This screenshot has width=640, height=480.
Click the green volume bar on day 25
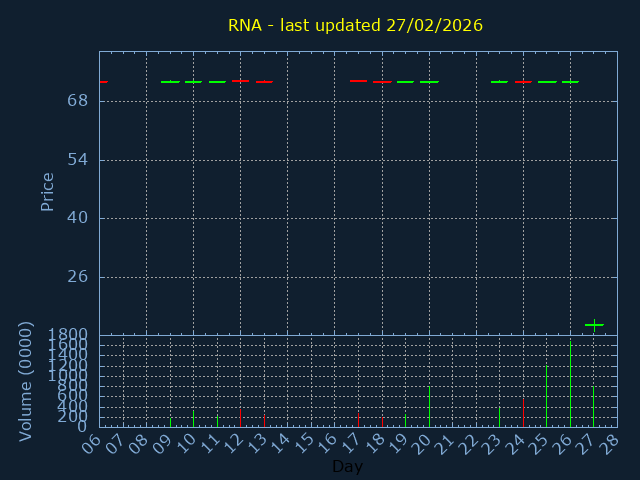[x=546, y=396]
